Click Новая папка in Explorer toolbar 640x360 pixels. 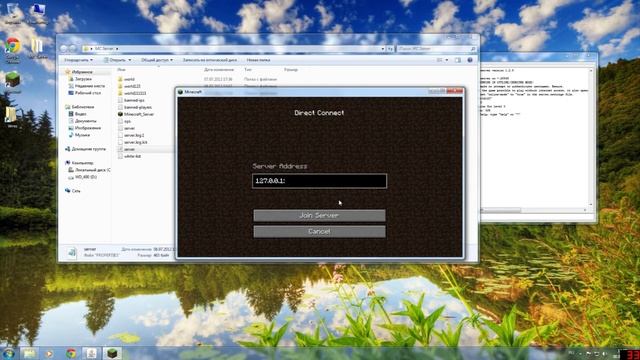[258, 60]
